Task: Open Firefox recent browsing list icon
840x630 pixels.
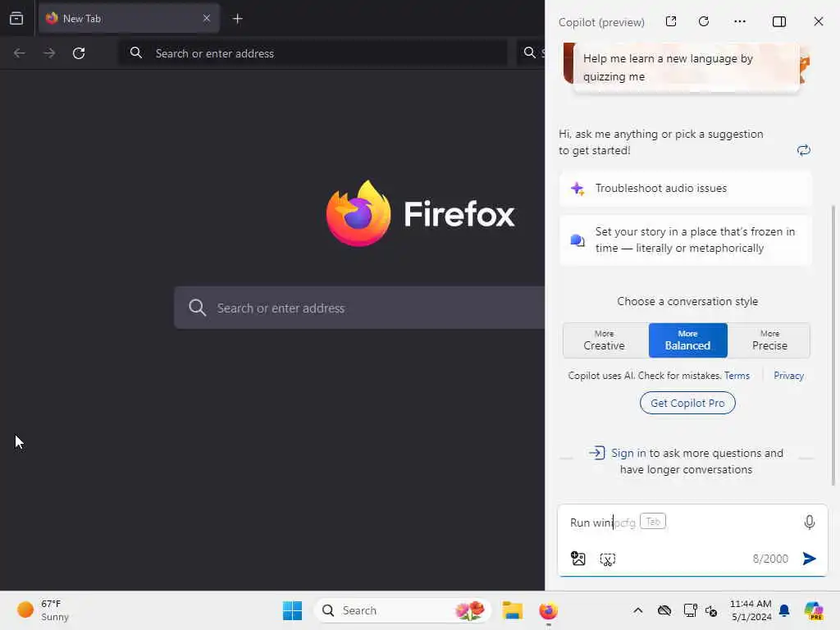Action: coord(16,19)
